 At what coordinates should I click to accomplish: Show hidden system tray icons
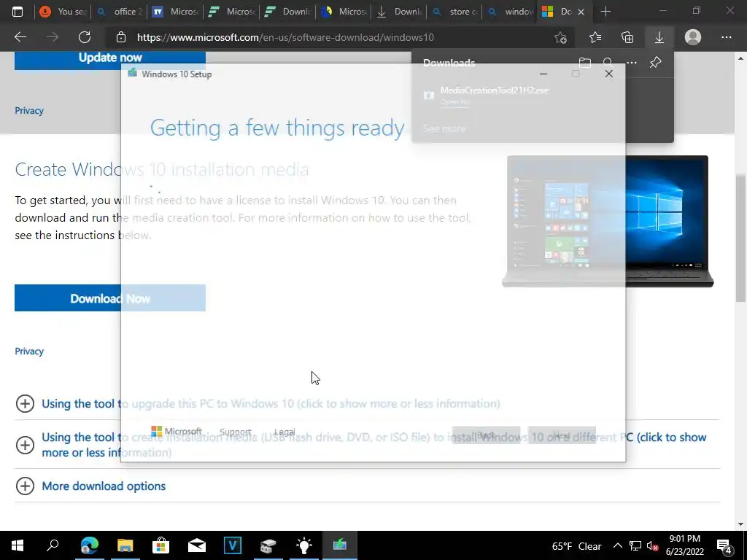click(617, 545)
